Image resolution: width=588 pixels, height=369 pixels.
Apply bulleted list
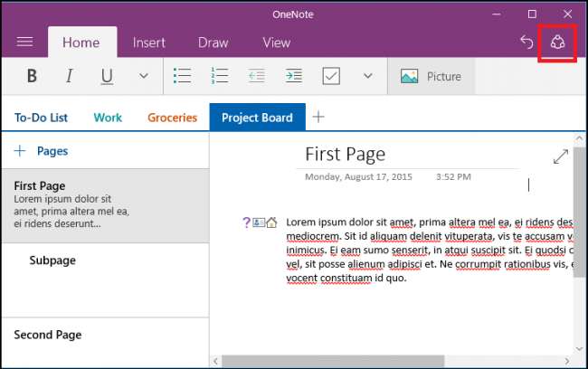pyautogui.click(x=182, y=77)
